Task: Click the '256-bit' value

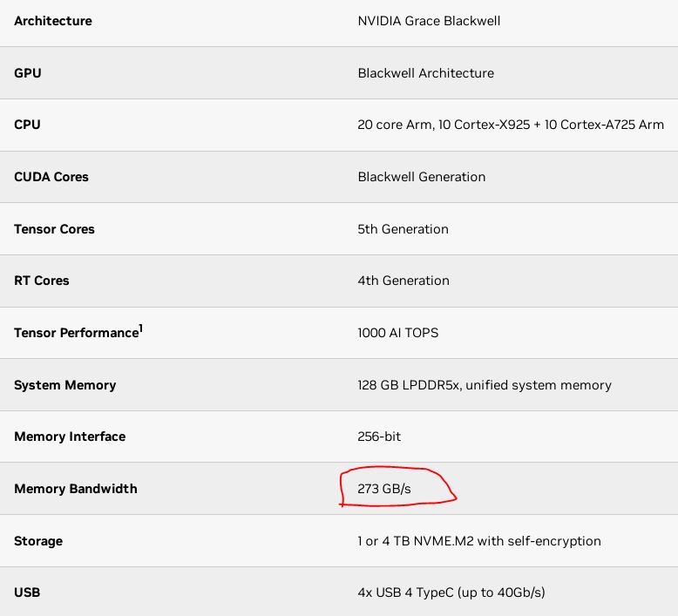Action: coord(379,437)
